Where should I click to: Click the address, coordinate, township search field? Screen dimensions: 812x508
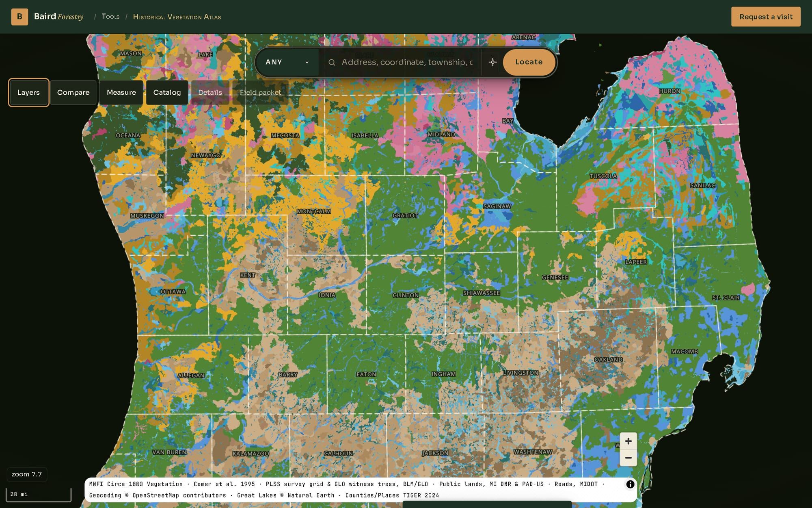tap(407, 62)
